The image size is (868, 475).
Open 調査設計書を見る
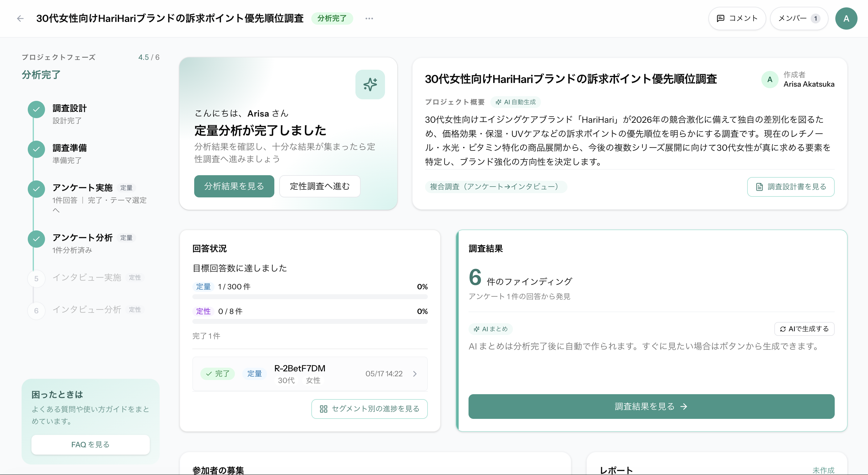point(791,187)
